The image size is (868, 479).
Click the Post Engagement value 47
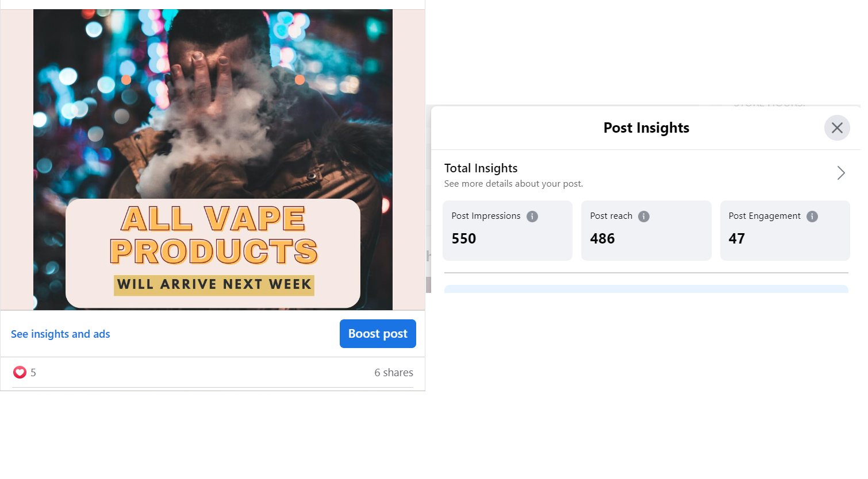(736, 238)
